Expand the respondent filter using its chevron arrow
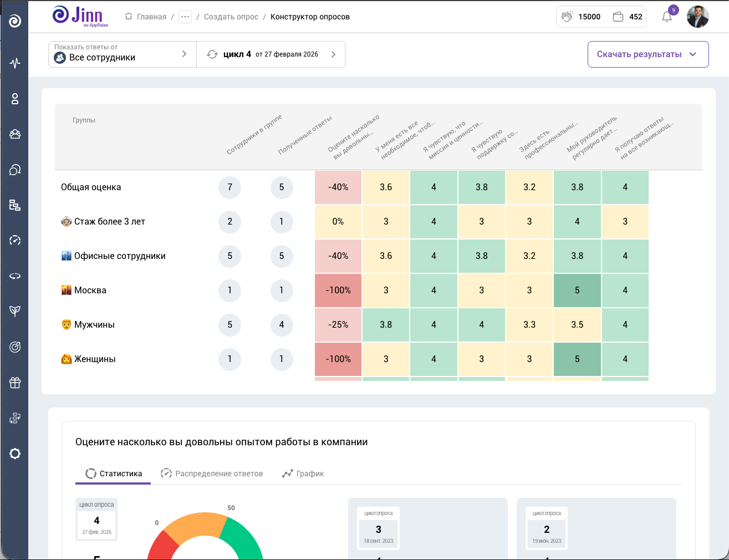 coord(185,54)
